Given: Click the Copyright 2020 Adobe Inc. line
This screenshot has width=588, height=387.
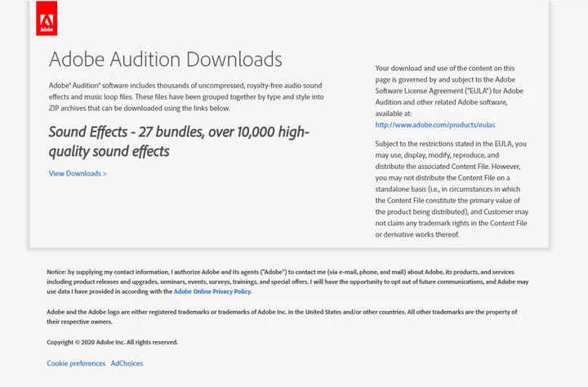Looking at the screenshot, I should [112, 342].
